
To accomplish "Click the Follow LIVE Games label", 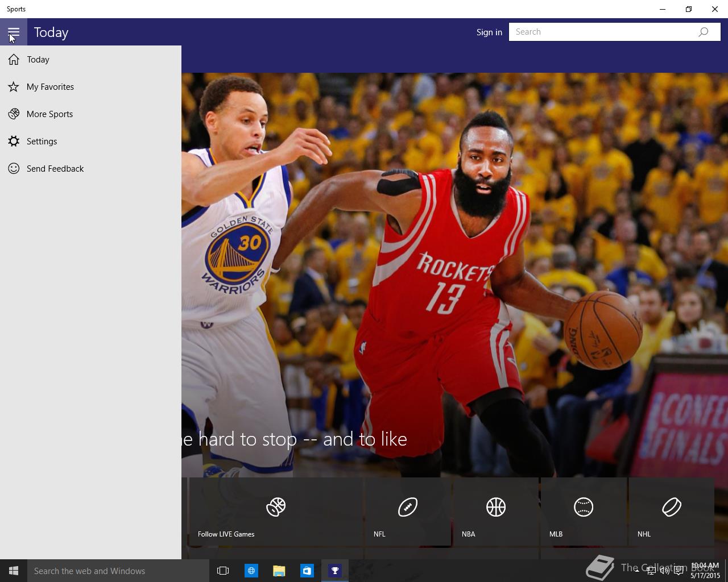I will coord(226,534).
